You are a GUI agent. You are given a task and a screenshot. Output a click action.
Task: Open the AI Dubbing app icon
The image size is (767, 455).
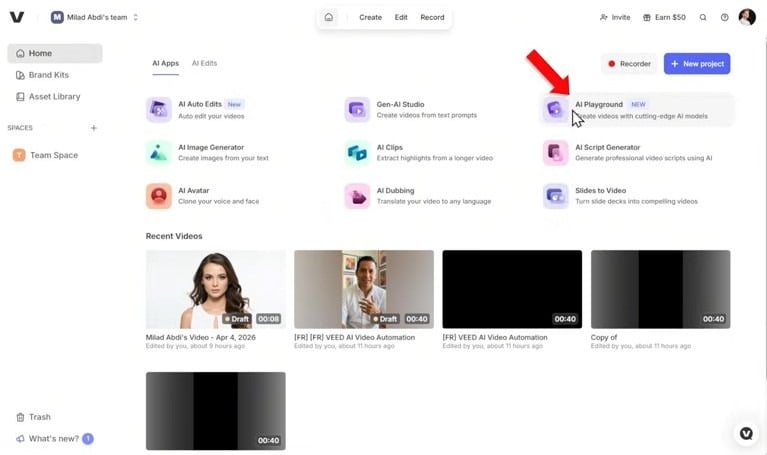357,196
